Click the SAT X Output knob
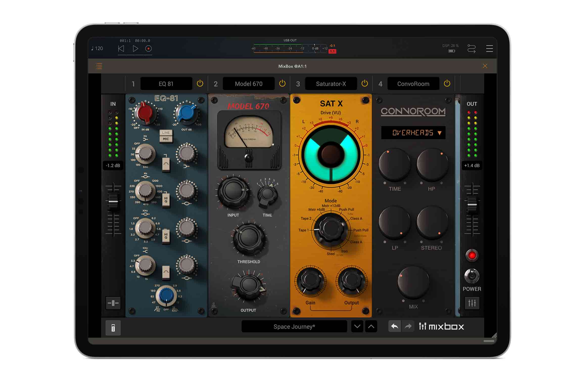 pos(351,280)
